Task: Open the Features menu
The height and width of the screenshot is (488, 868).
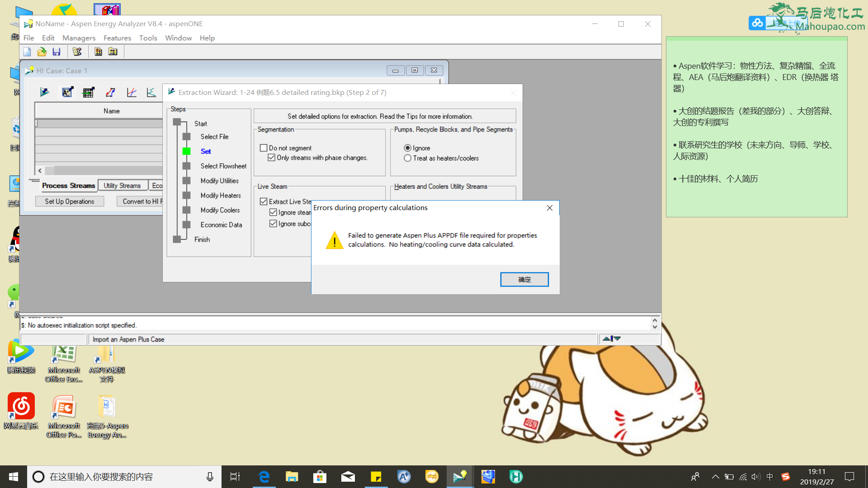Action: [x=117, y=38]
